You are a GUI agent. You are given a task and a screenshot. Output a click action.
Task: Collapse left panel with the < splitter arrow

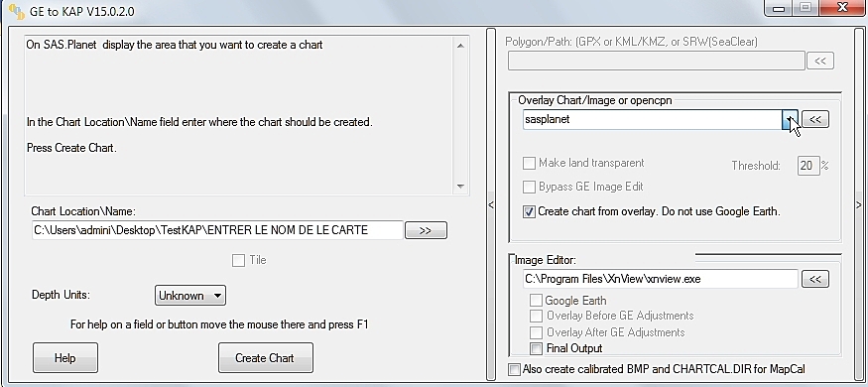point(490,204)
